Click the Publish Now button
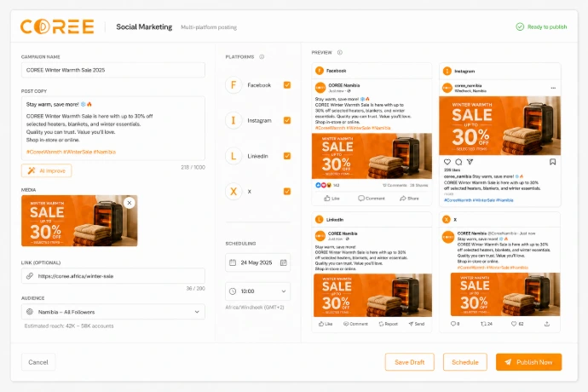This screenshot has width=588, height=392. [x=528, y=362]
